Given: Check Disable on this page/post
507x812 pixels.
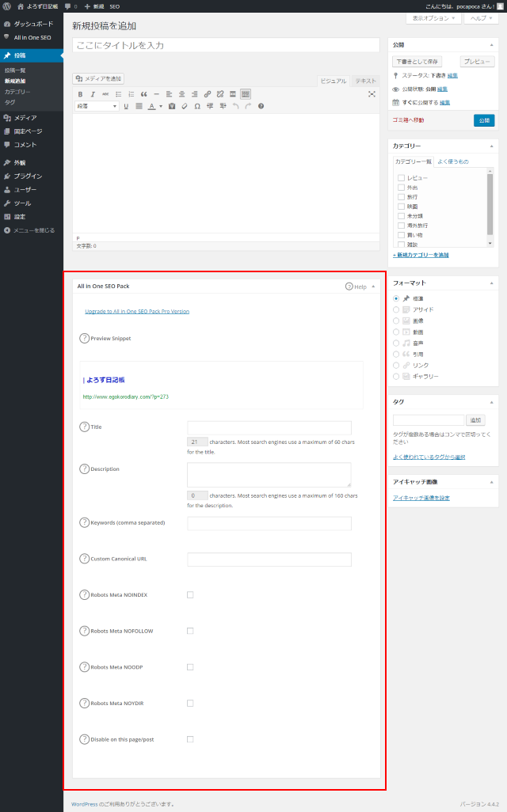Looking at the screenshot, I should [x=190, y=739].
